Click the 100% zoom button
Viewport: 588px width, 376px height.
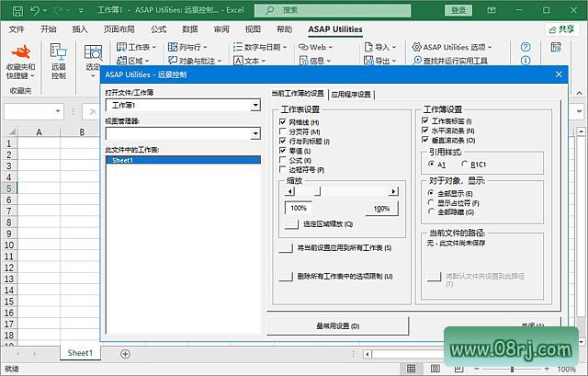coord(382,209)
